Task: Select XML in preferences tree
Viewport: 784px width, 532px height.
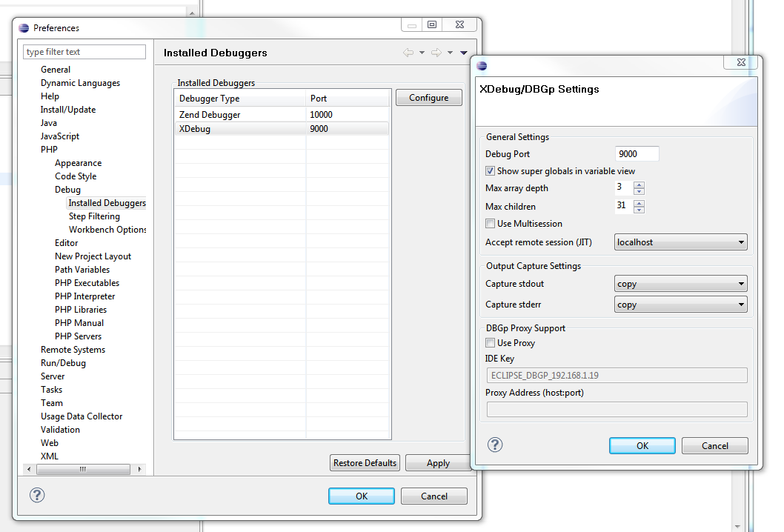Action: (x=50, y=456)
